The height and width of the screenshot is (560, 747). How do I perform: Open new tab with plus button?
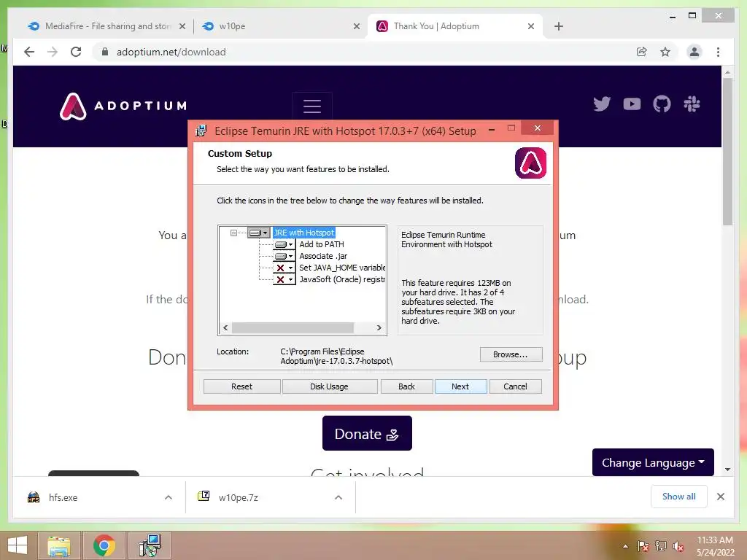pyautogui.click(x=559, y=26)
